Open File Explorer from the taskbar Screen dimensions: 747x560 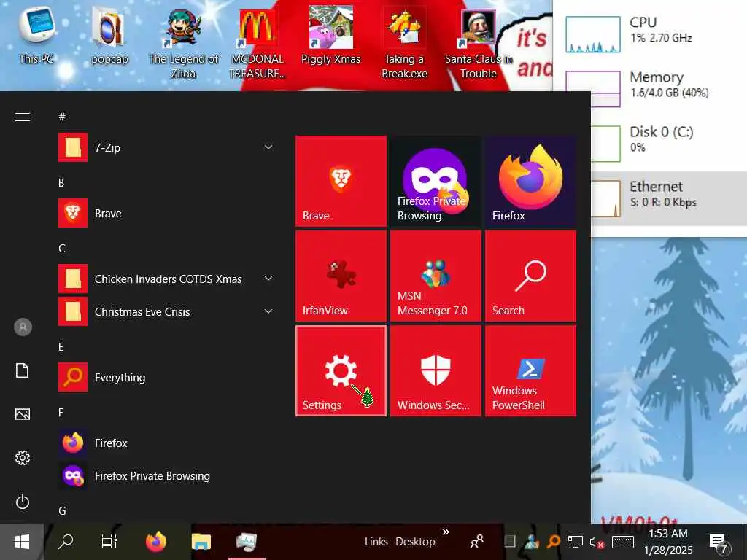click(x=201, y=542)
